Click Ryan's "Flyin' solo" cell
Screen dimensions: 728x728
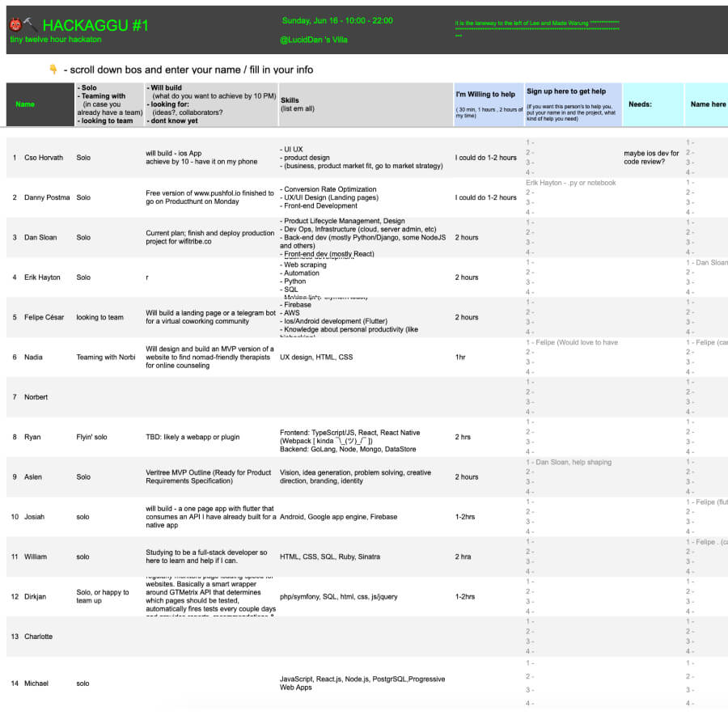(x=91, y=437)
